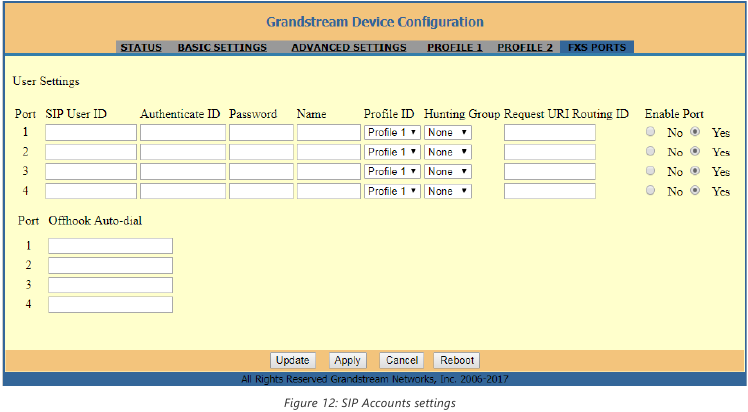The height and width of the screenshot is (412, 748).
Task: Focus SIP User ID field for port 2
Action: [x=91, y=152]
